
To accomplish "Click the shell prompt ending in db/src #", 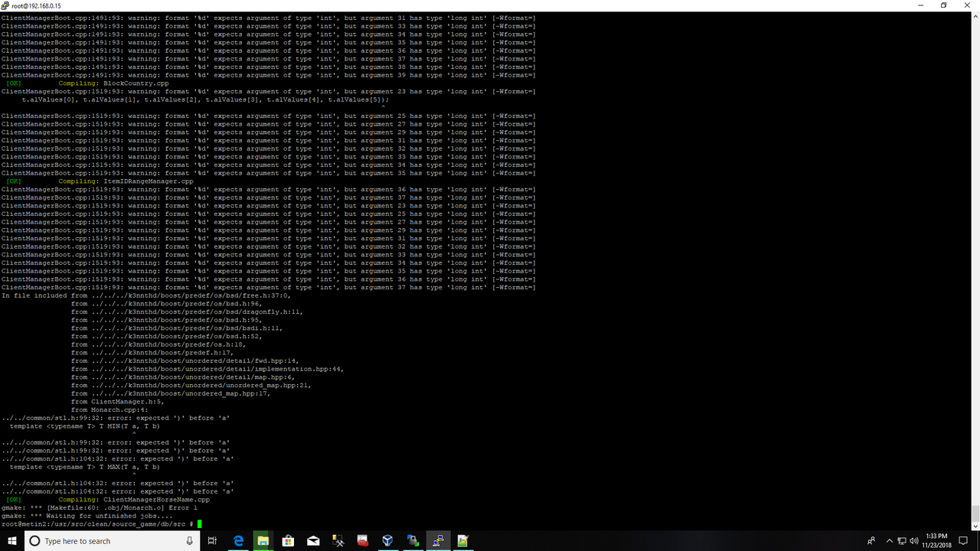I will click(96, 523).
